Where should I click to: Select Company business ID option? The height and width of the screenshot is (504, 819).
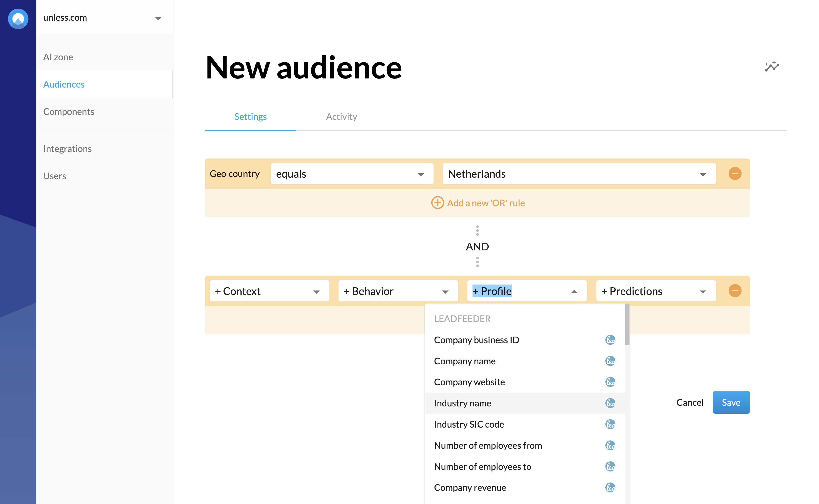tap(525, 340)
